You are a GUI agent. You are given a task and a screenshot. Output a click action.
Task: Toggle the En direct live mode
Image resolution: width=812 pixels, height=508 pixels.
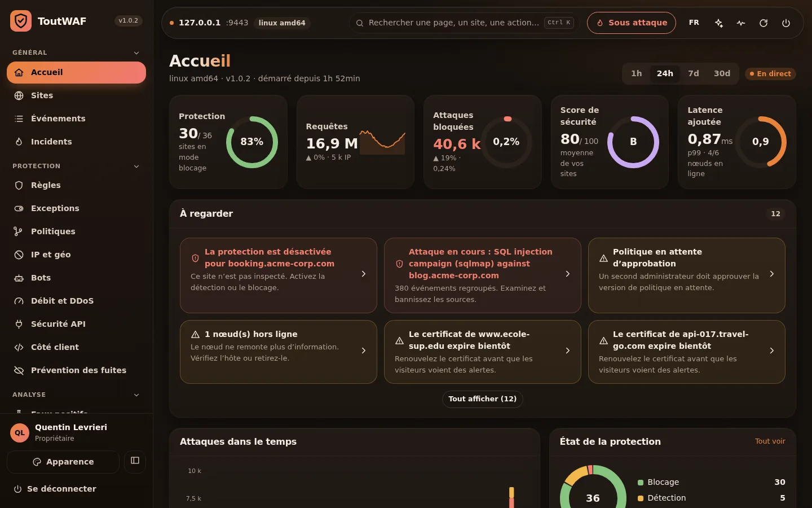(770, 74)
